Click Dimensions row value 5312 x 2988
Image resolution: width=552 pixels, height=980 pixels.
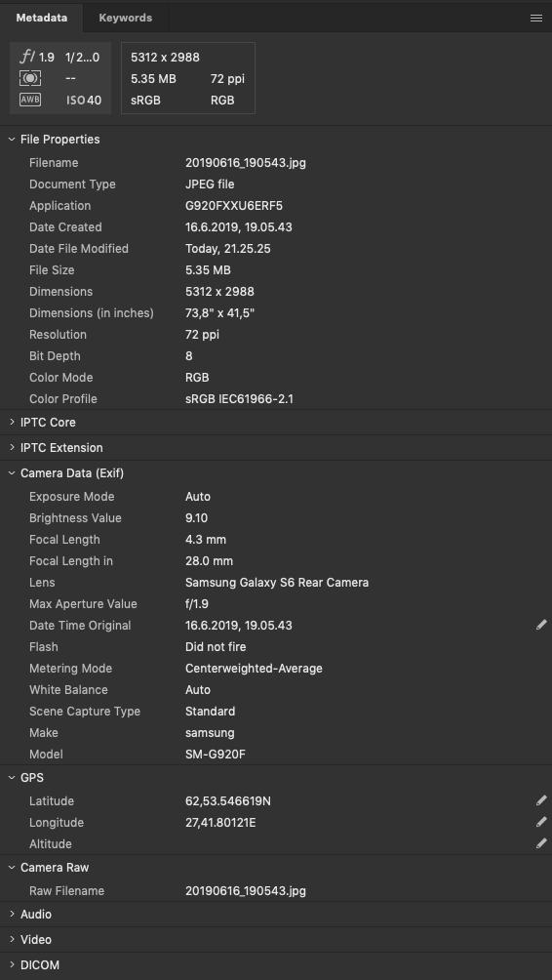[219, 291]
